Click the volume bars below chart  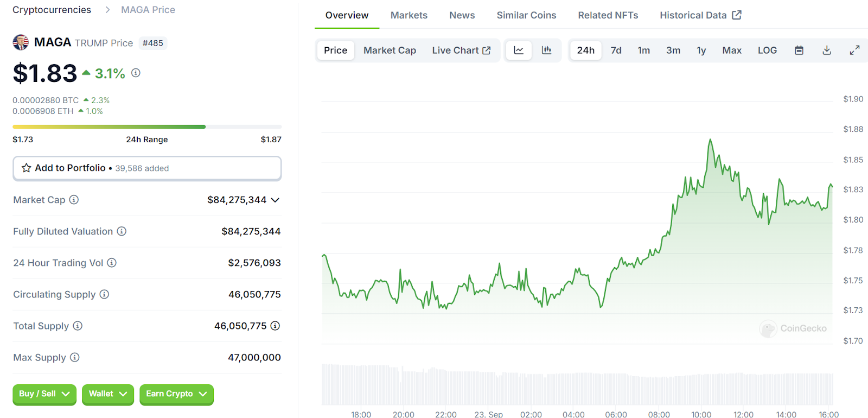coord(577,384)
